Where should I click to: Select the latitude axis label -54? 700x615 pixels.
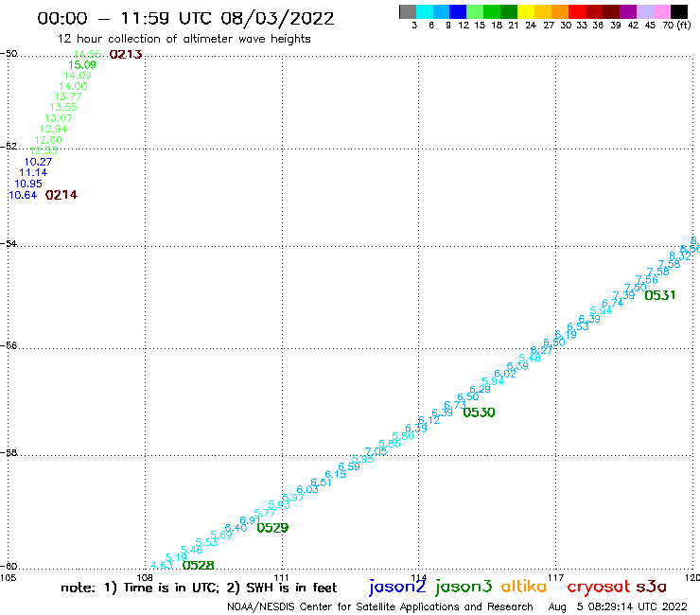[9, 244]
